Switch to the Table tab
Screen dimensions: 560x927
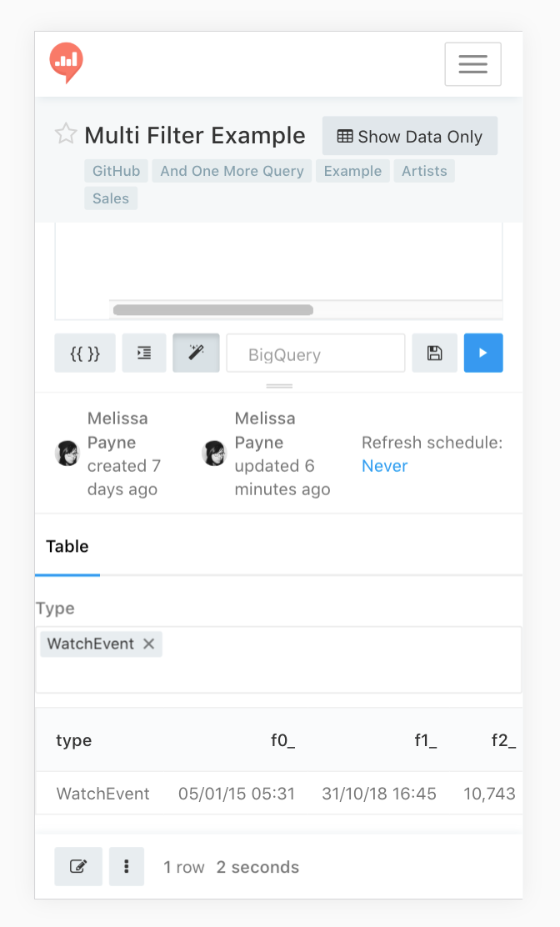pyautogui.click(x=67, y=546)
